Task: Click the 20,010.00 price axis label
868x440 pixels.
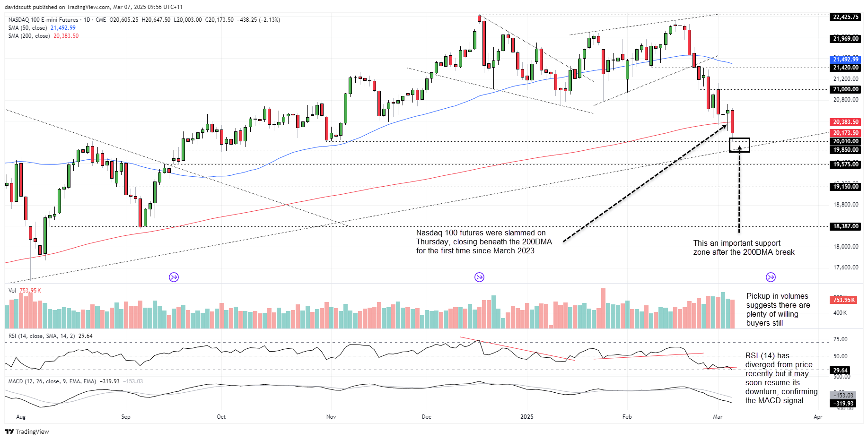Action: pyautogui.click(x=846, y=141)
